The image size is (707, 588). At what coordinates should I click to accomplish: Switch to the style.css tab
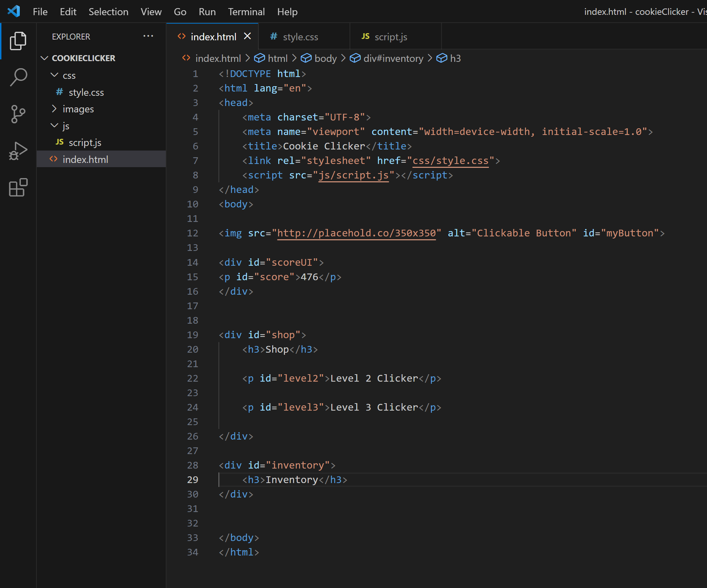coord(304,36)
